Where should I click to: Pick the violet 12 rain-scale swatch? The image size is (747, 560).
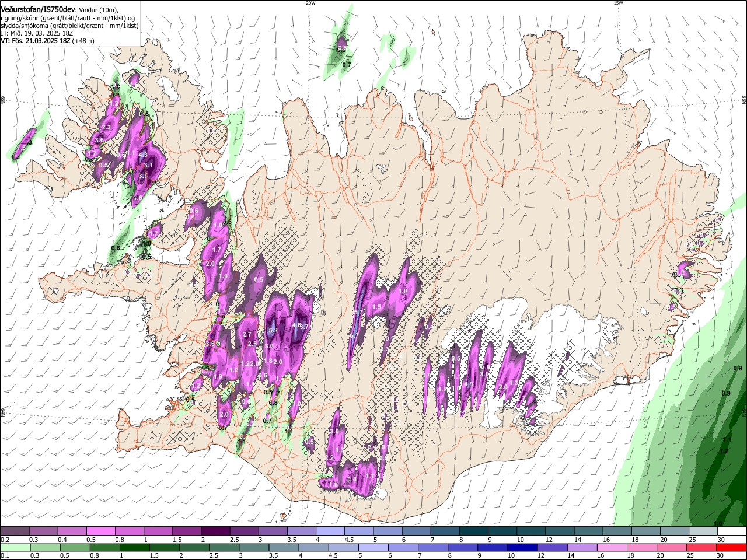(x=552, y=547)
